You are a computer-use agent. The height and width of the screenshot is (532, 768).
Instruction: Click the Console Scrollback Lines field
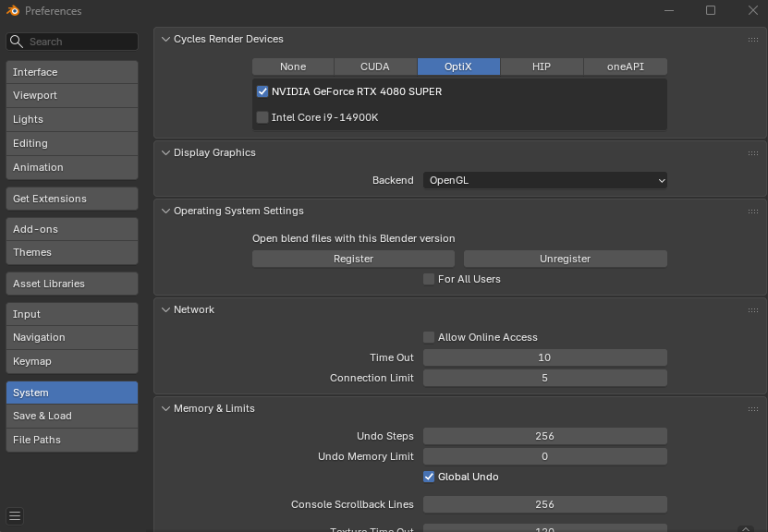point(544,504)
